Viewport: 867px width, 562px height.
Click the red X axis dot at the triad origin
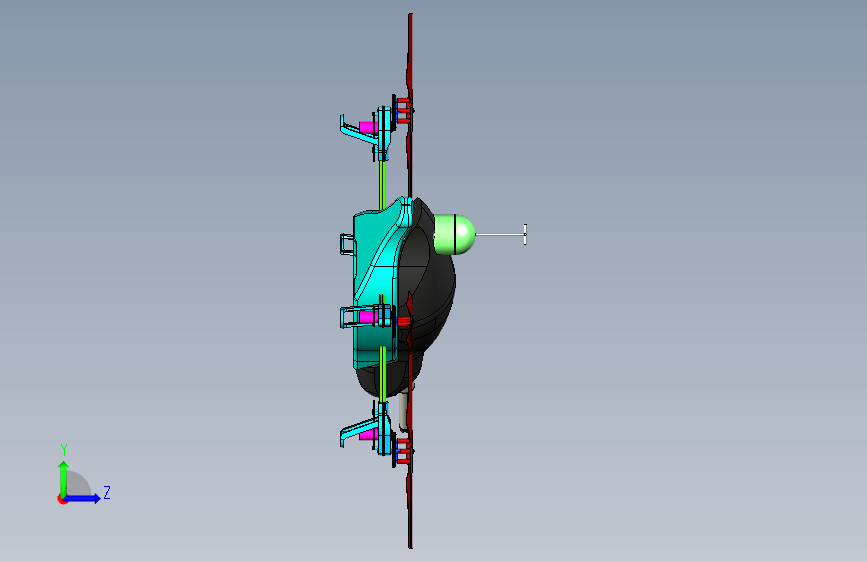62,499
